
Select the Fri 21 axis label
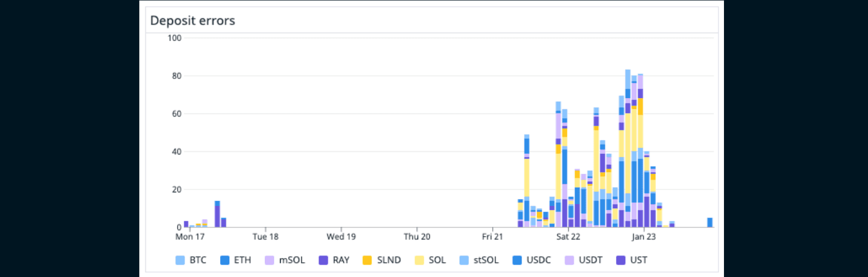click(x=492, y=237)
